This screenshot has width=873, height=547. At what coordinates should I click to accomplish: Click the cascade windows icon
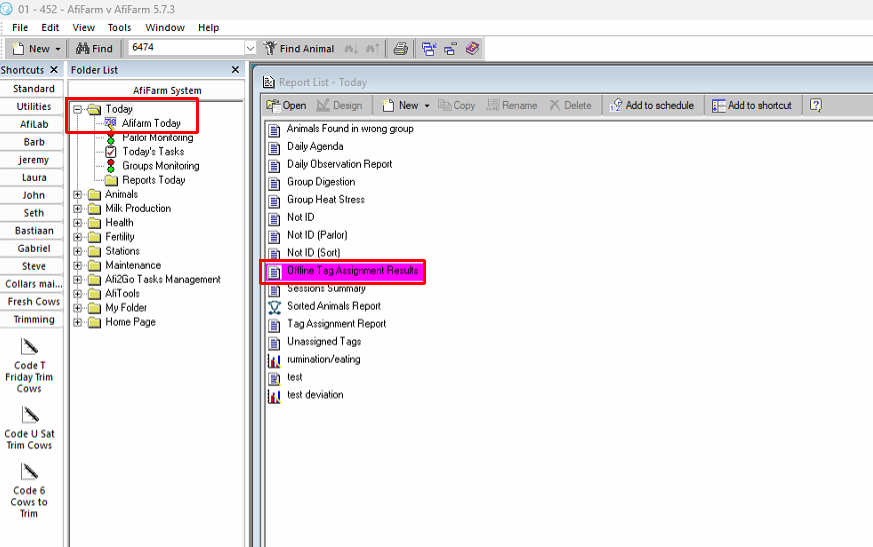point(429,48)
